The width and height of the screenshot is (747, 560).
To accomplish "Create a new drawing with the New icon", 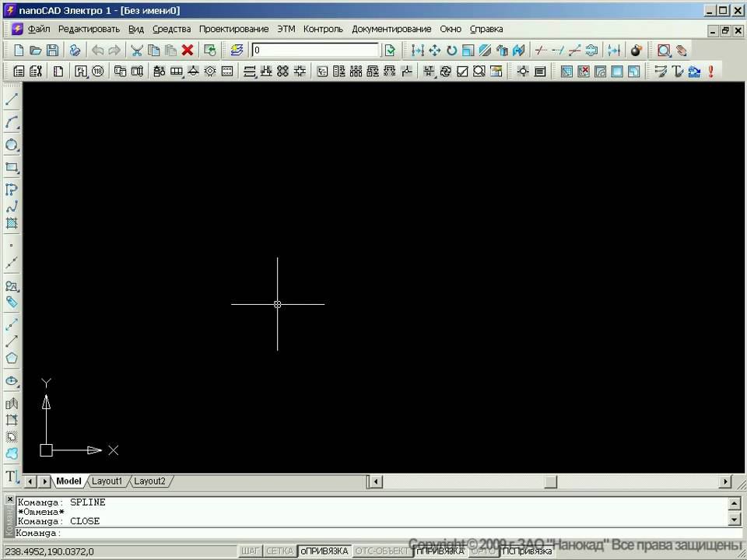I will point(19,50).
